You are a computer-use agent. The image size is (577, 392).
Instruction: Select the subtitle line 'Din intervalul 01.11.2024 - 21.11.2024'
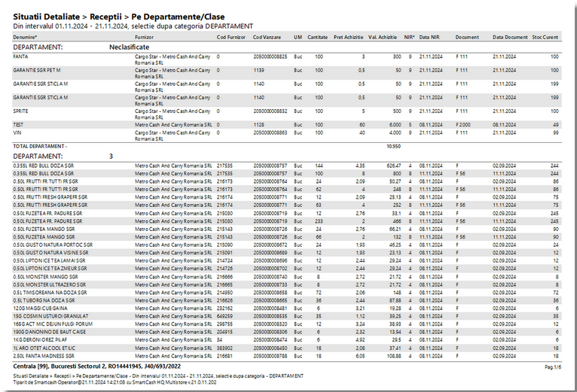[71, 26]
